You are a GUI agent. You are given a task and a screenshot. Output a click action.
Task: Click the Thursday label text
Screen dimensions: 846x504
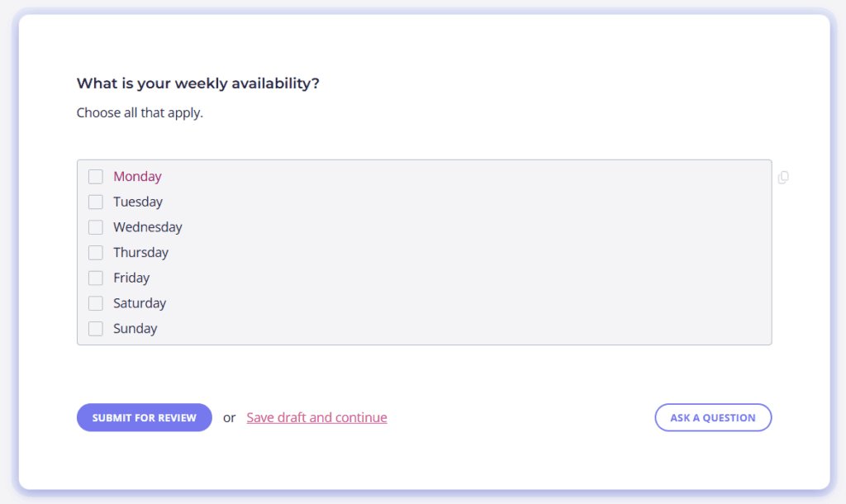(140, 253)
